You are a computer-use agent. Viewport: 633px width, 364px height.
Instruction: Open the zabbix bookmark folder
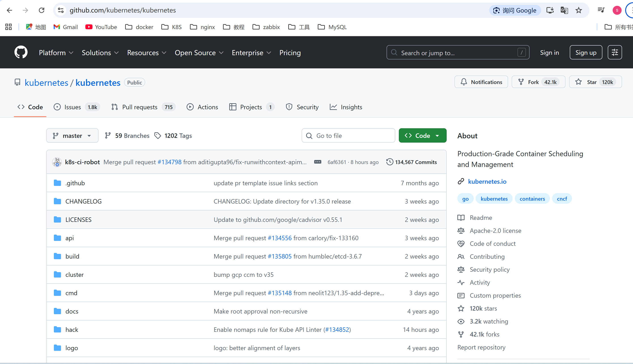point(266,27)
